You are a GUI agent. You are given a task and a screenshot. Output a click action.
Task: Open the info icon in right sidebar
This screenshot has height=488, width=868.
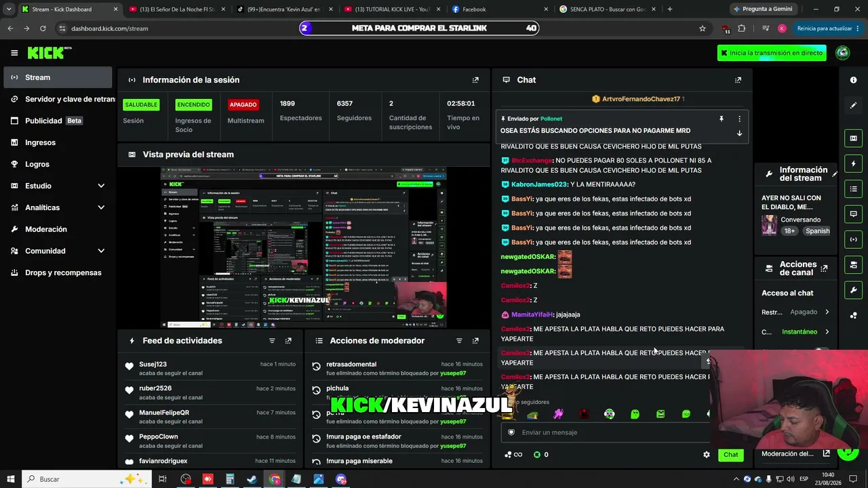pyautogui.click(x=853, y=80)
